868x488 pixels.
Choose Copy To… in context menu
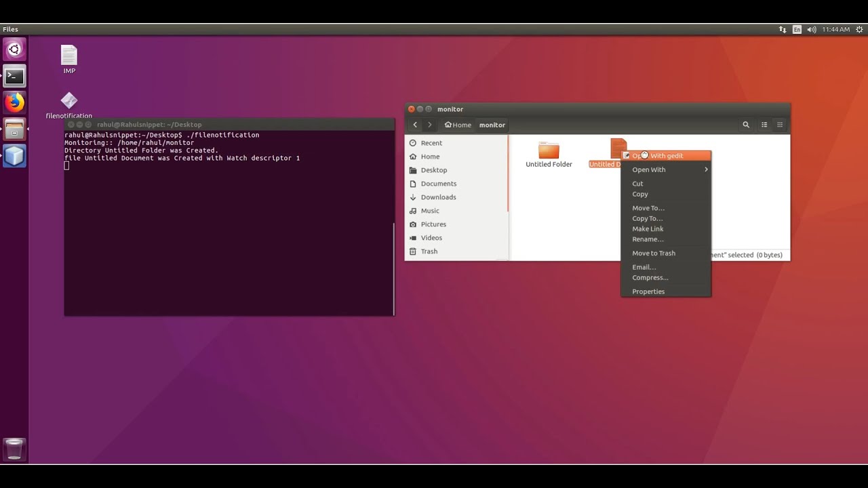[x=666, y=218]
